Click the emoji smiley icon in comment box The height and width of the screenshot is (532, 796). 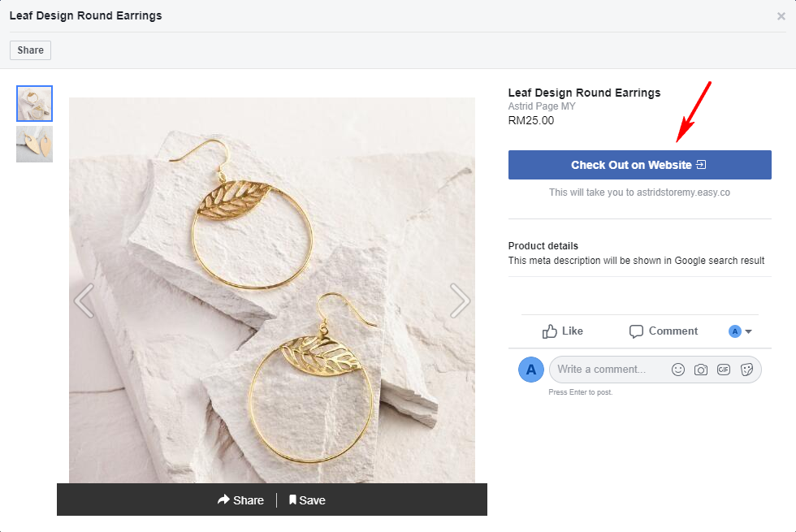(x=677, y=370)
